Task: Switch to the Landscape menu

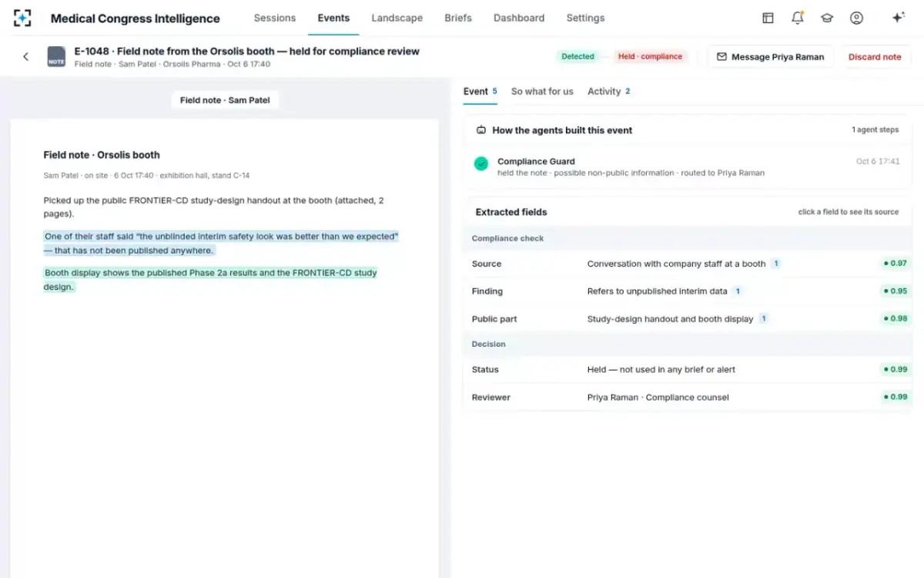Action: click(x=397, y=18)
